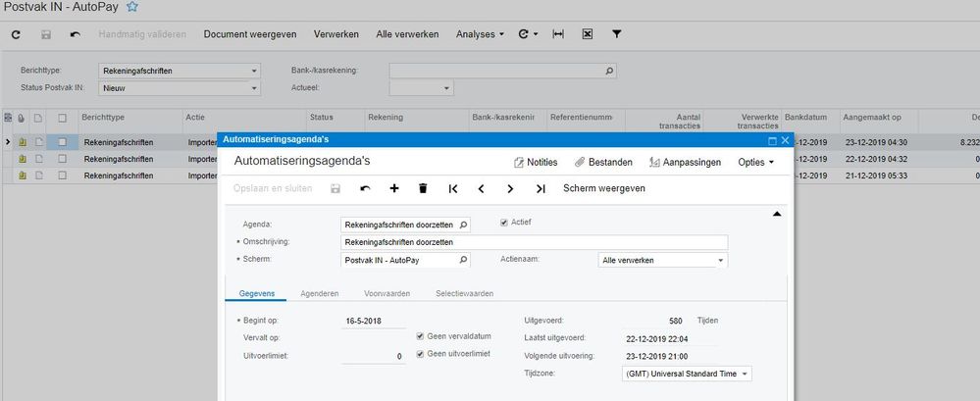The image size is (980, 401).
Task: Go to first agenda record
Action: (453, 188)
